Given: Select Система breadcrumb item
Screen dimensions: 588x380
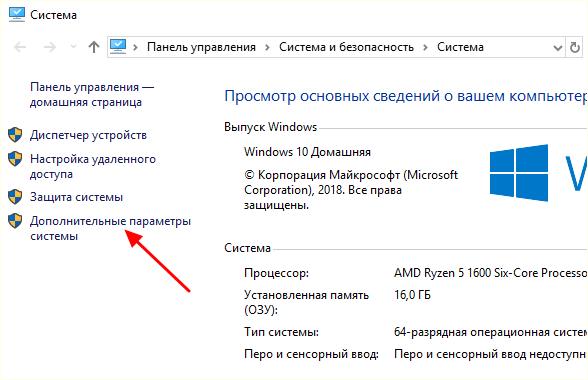Looking at the screenshot, I should 460,47.
